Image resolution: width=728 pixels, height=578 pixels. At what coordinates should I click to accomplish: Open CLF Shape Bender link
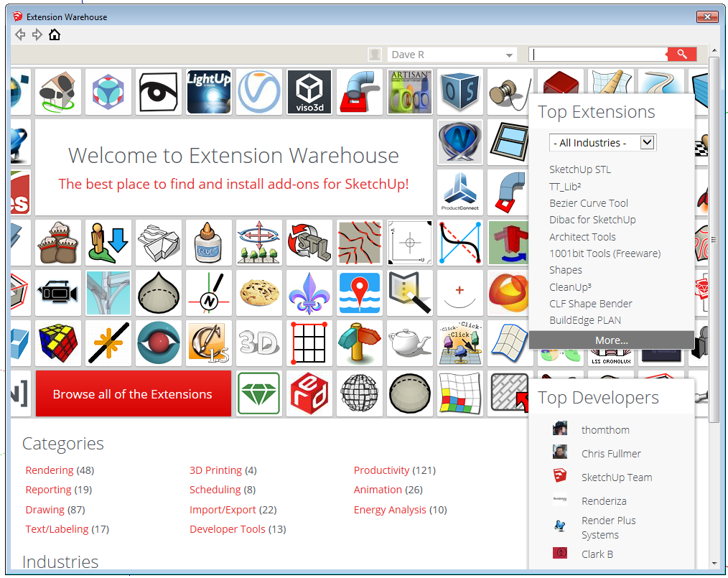(x=591, y=304)
